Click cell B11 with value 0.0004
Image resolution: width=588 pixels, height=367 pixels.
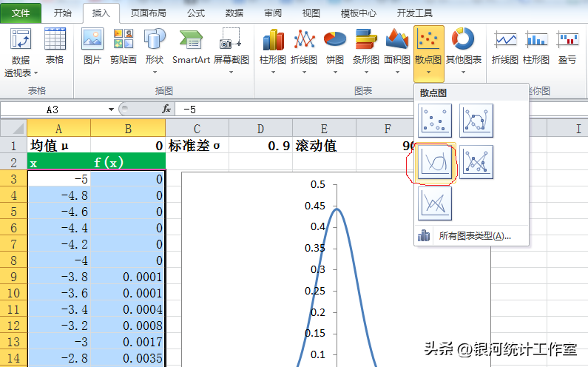[128, 309]
